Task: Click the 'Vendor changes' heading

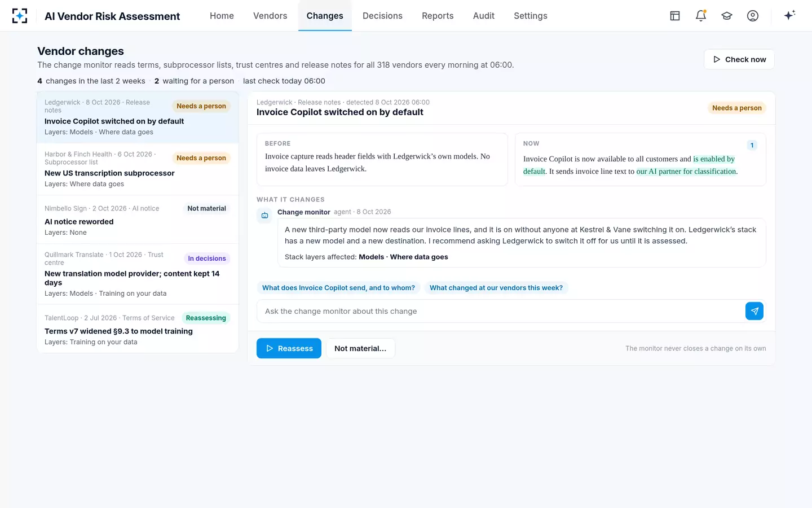Action: click(x=81, y=51)
